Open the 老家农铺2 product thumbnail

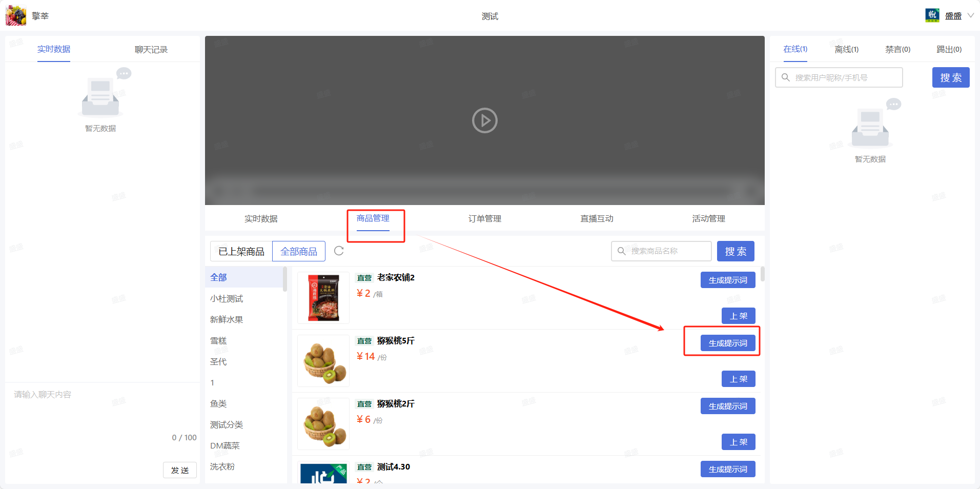pyautogui.click(x=323, y=298)
